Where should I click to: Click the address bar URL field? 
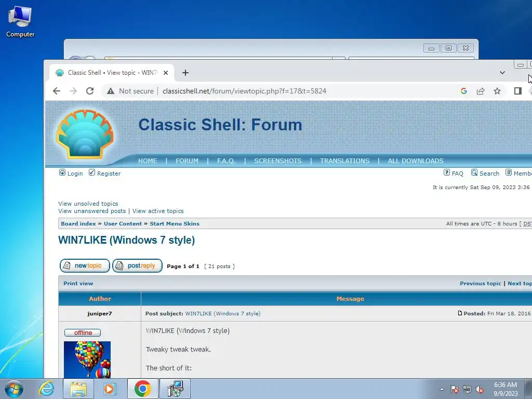[244, 91]
